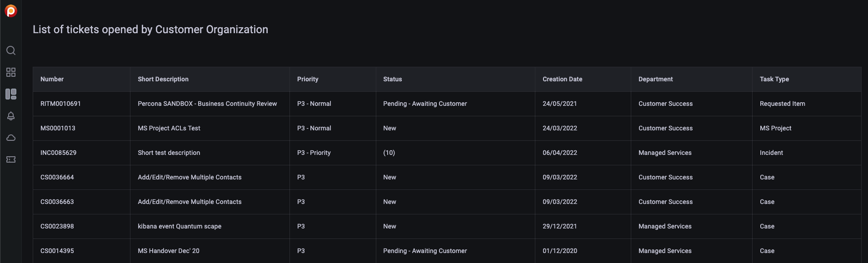
Task: Select the panel layout sidebar icon
Action: coord(11,94)
